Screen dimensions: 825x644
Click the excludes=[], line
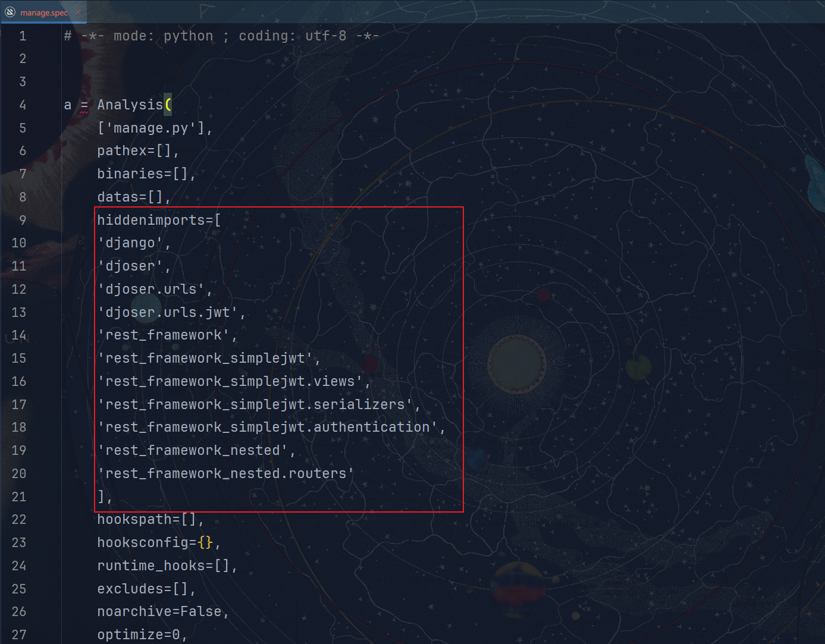(x=146, y=589)
